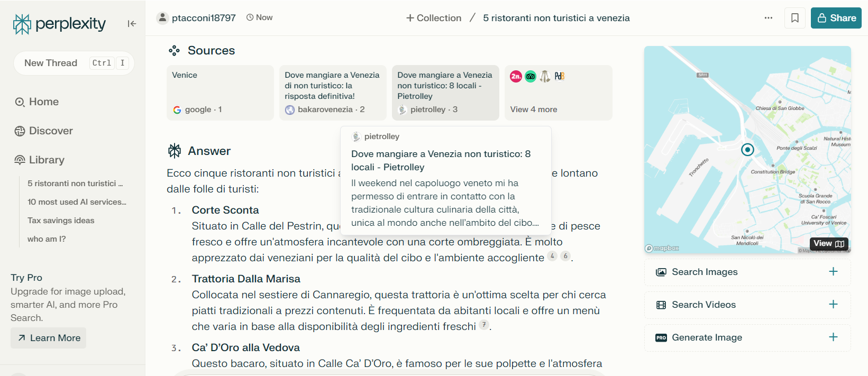Open thread '10 most used AI services'
The height and width of the screenshot is (376, 868).
point(77,202)
